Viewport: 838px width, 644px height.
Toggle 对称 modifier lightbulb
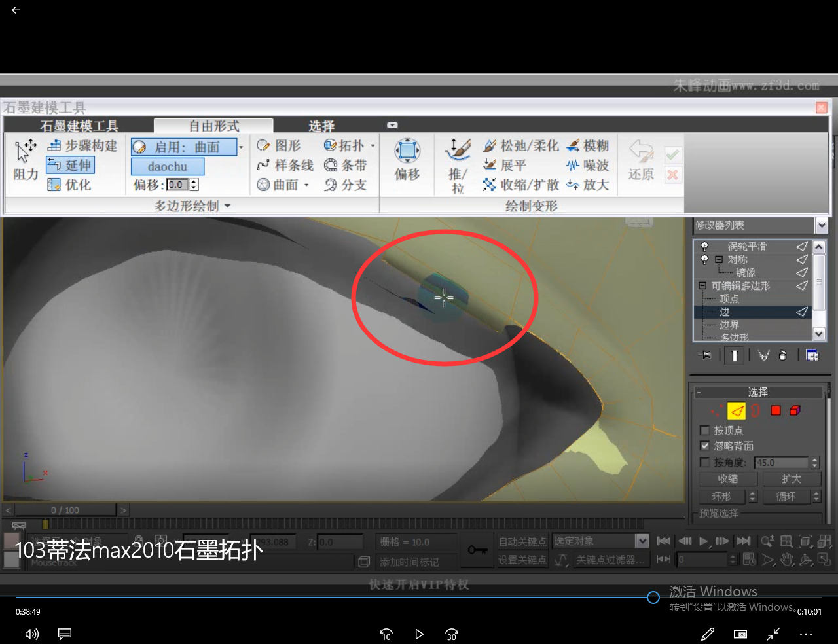click(704, 259)
